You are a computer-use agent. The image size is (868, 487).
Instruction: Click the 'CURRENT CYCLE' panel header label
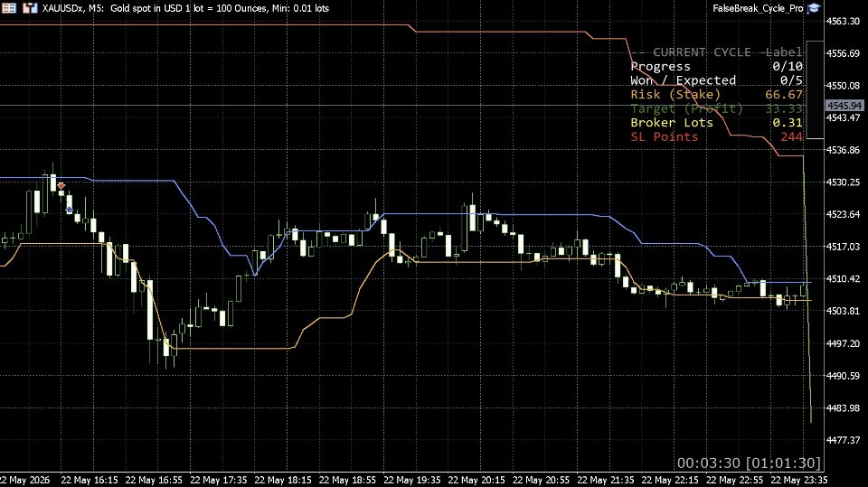702,52
